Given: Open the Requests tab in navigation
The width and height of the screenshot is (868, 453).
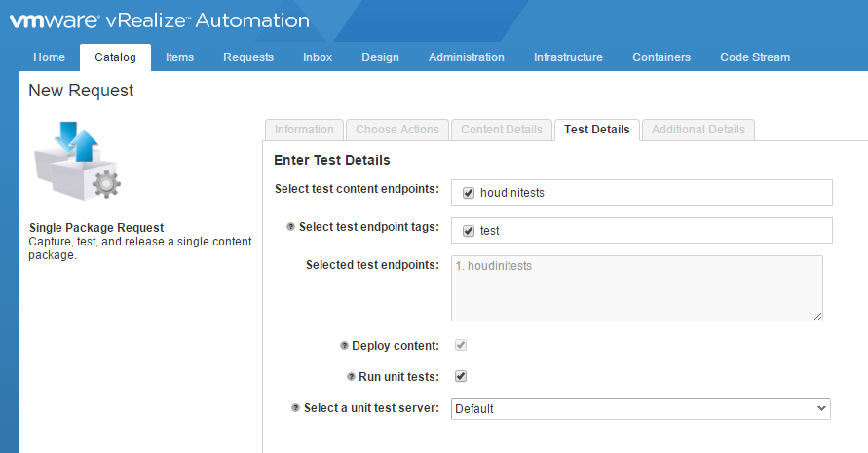Looking at the screenshot, I should 248,57.
